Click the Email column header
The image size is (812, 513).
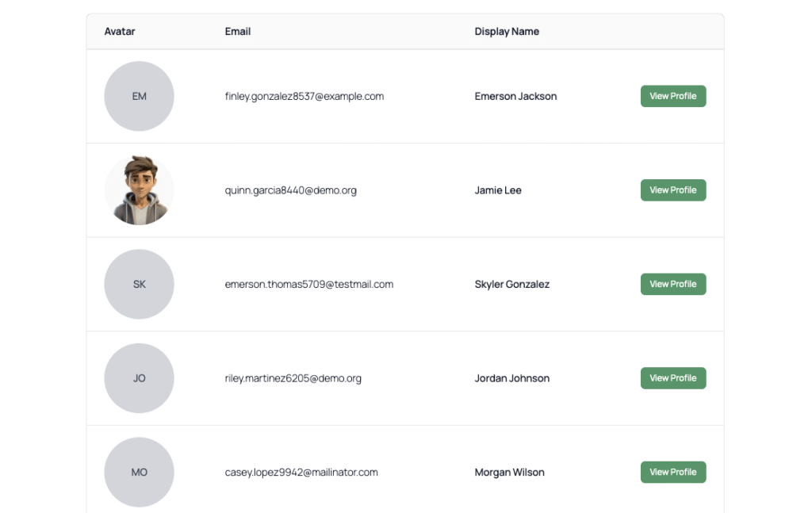[238, 32]
